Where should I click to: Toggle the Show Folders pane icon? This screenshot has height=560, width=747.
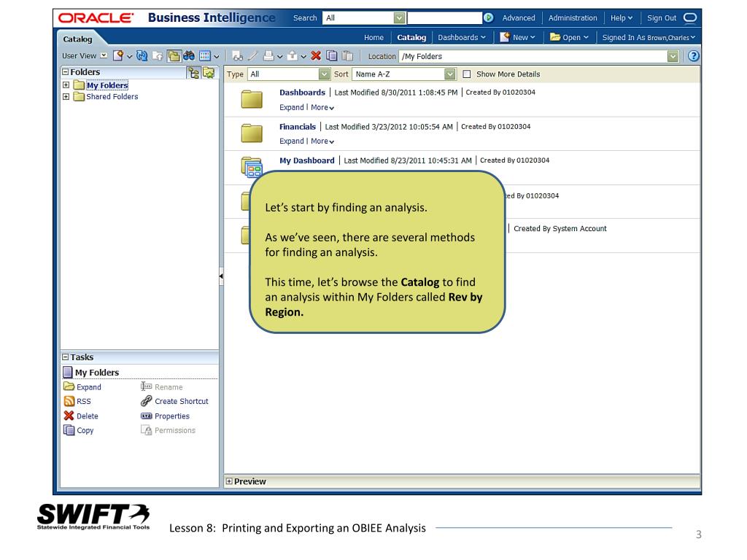pyautogui.click(x=174, y=56)
